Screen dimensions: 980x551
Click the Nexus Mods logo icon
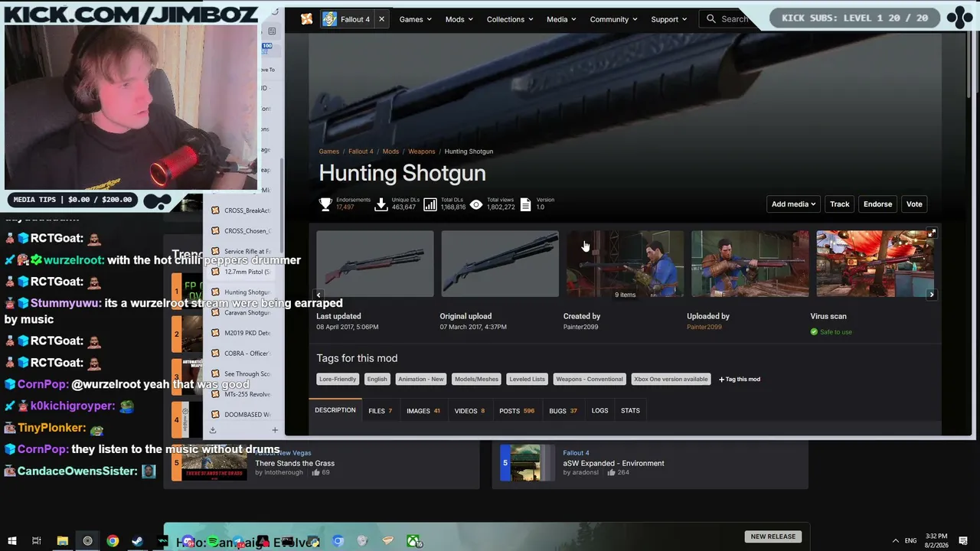[x=306, y=19]
